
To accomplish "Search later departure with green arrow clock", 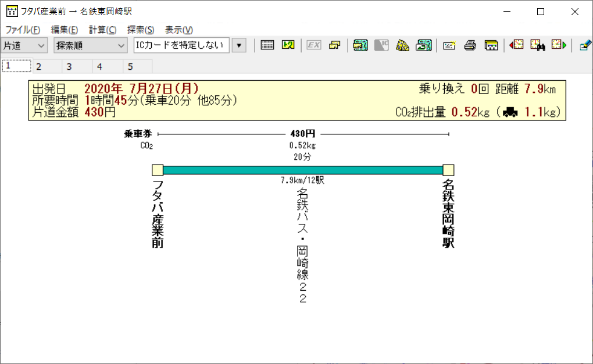I will (559, 45).
